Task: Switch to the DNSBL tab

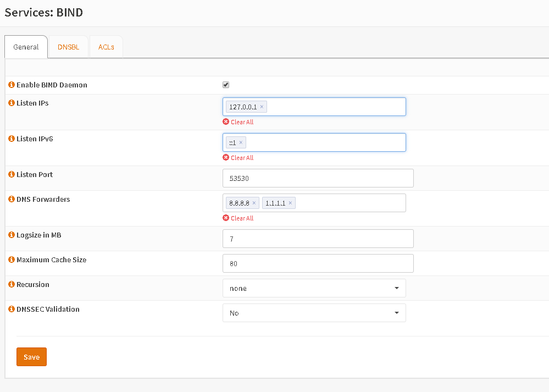Action: (x=68, y=47)
